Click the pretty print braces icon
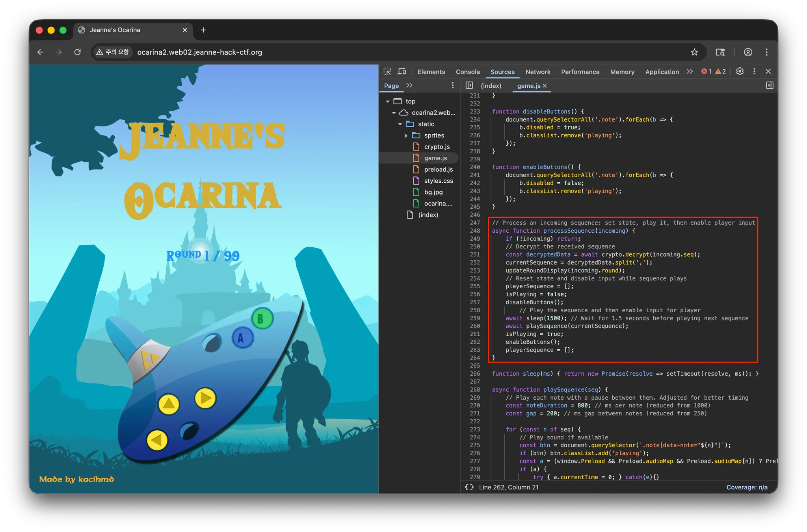The image size is (807, 532). 469,487
